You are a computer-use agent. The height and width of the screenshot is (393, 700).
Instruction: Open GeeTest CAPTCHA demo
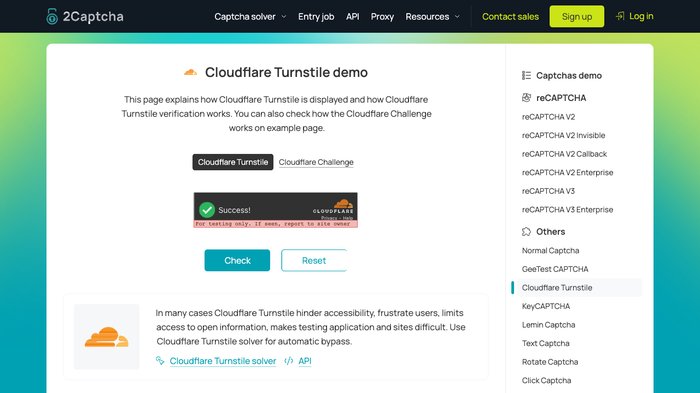click(x=555, y=269)
